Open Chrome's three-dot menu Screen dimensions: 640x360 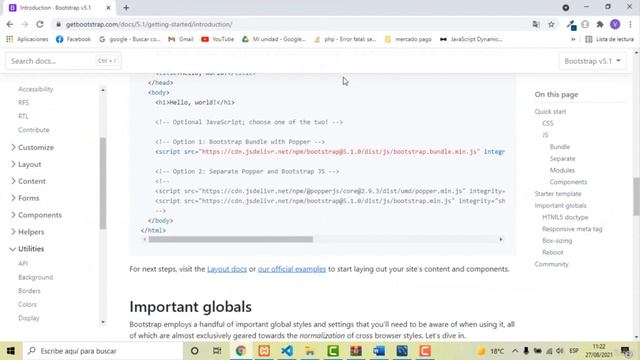630,24
